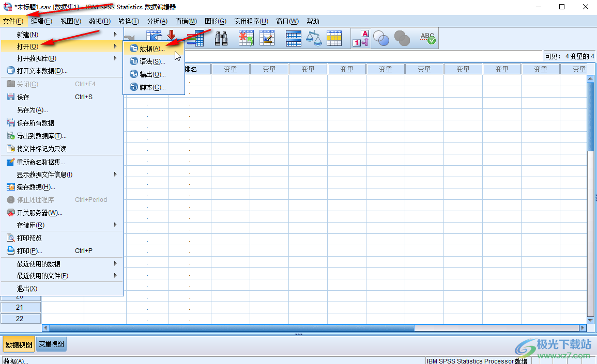Image resolution: width=597 pixels, height=364 pixels.
Task: Open the 文件(F) menu bar item
Action: tap(13, 21)
